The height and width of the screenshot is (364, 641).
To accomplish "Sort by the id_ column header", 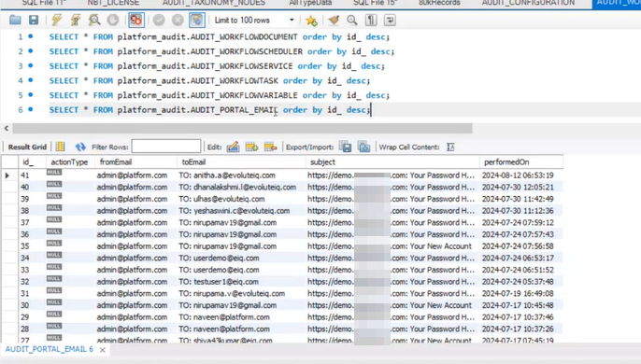I will (x=33, y=162).
